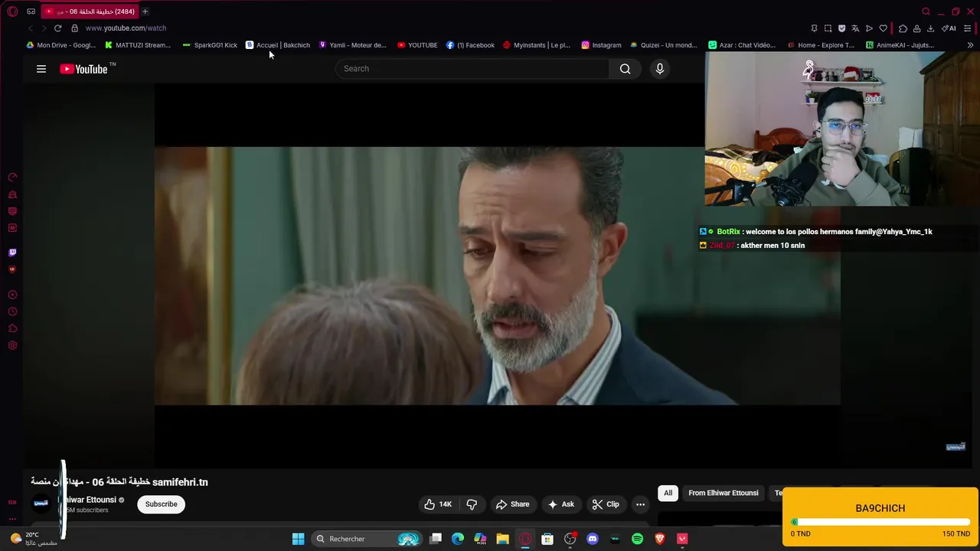The image size is (980, 551).
Task: Open Discord from the taskbar
Action: coord(592,539)
